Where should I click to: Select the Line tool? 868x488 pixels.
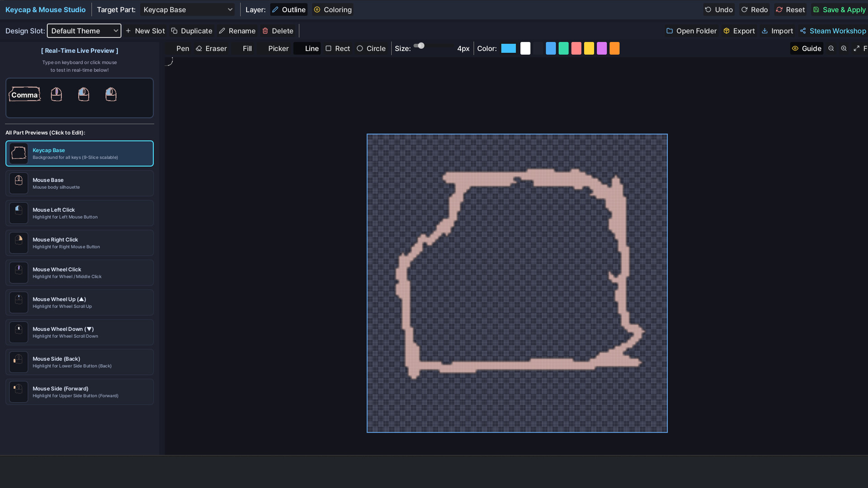tap(307, 48)
